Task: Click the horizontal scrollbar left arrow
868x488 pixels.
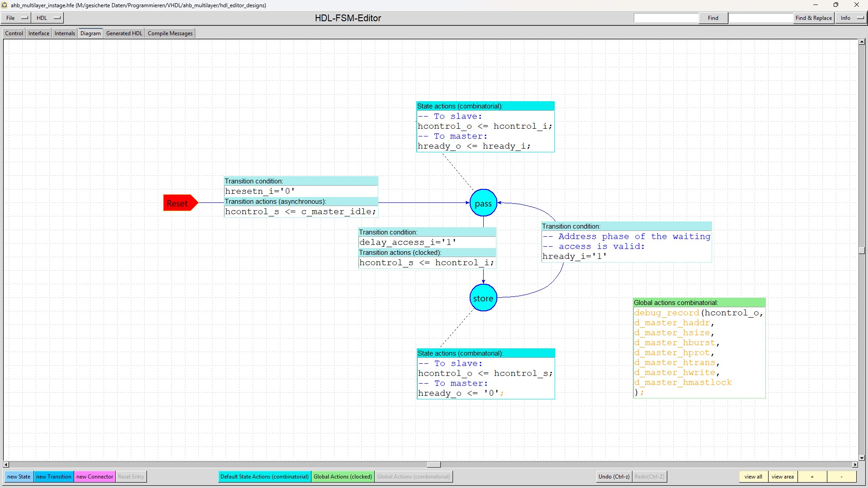Action: click(x=6, y=465)
